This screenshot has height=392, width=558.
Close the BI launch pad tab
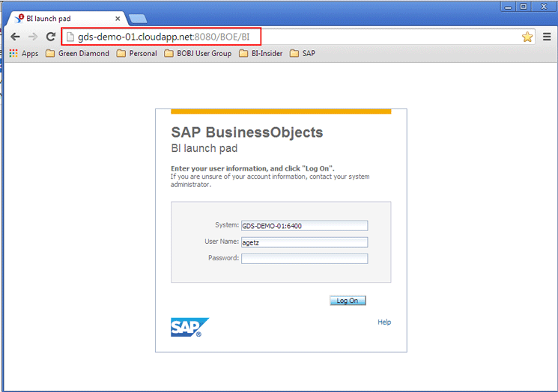[x=118, y=19]
